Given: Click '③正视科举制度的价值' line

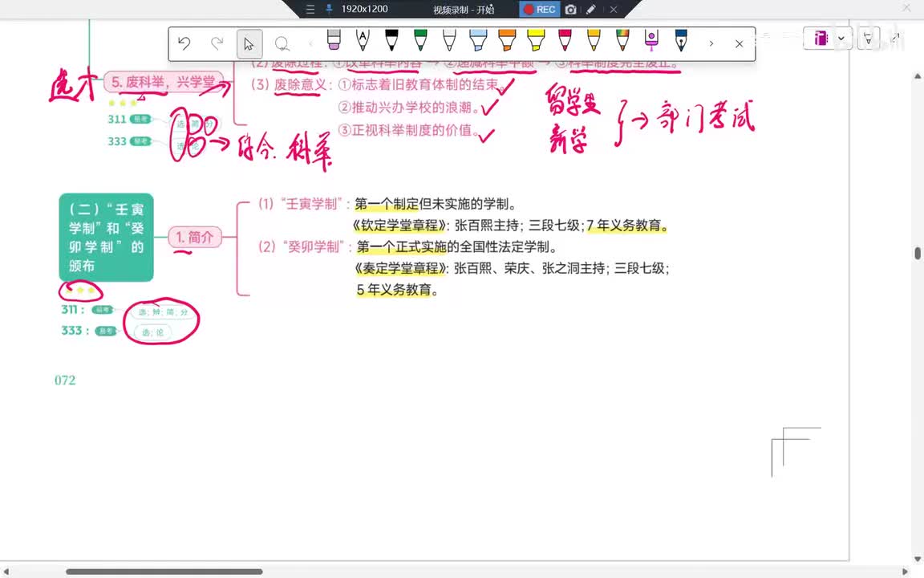Looking at the screenshot, I should 409,130.
